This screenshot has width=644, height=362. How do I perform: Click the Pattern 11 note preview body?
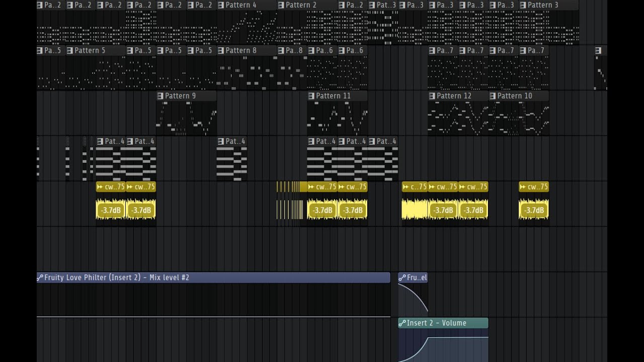pyautogui.click(x=337, y=118)
